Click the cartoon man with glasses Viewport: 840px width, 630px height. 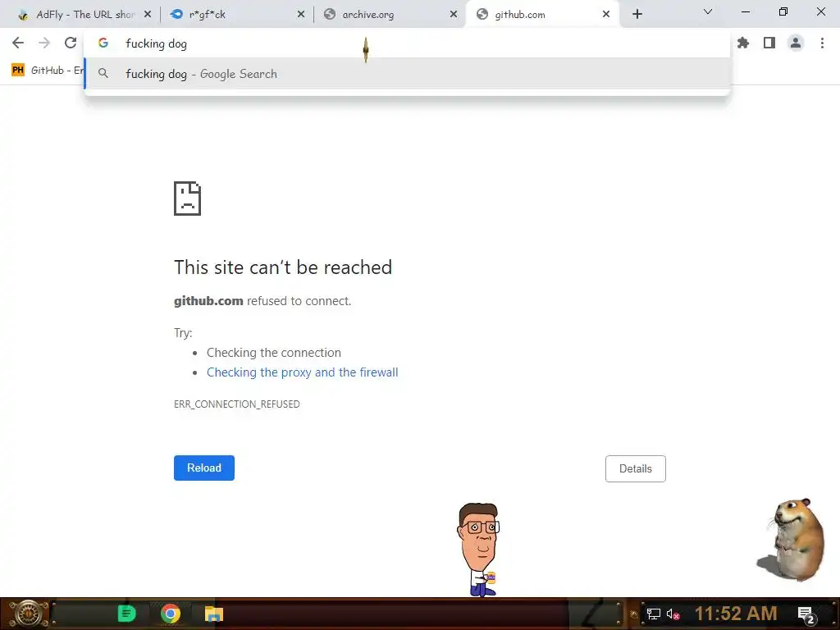pos(478,549)
